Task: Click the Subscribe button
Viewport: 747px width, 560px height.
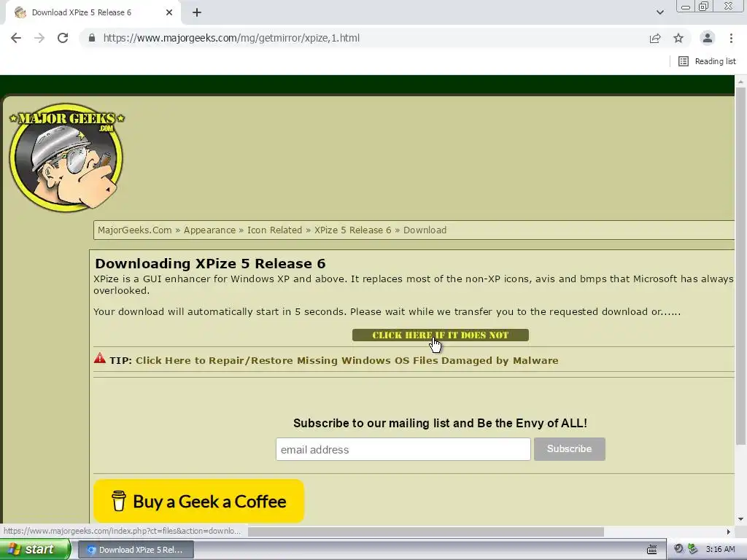Action: click(569, 449)
